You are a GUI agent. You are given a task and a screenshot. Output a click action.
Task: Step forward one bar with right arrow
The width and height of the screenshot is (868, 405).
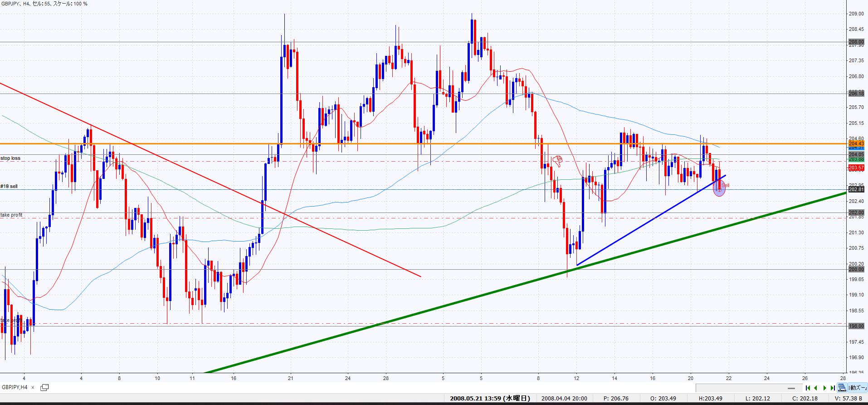824,388
